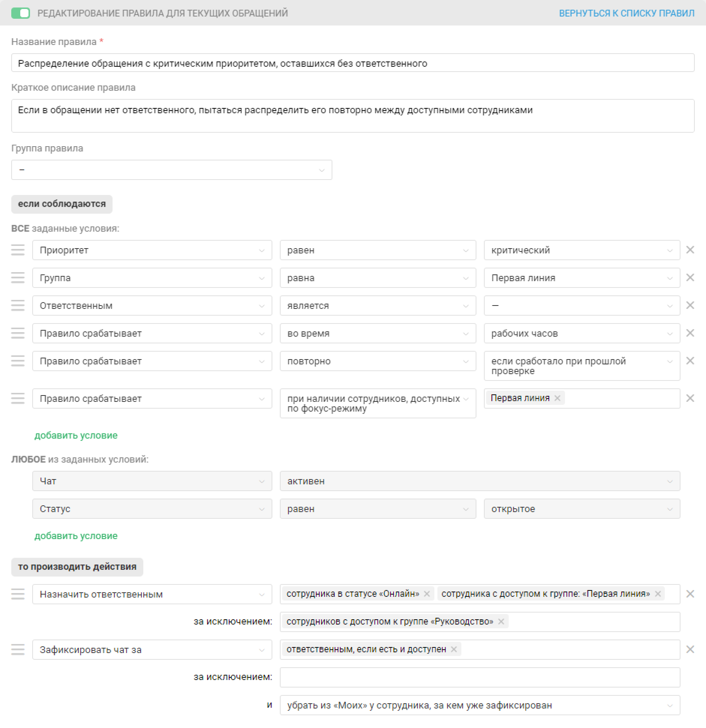Open the Статус открытое value dropdown
The image size is (706, 728).
coord(581,509)
